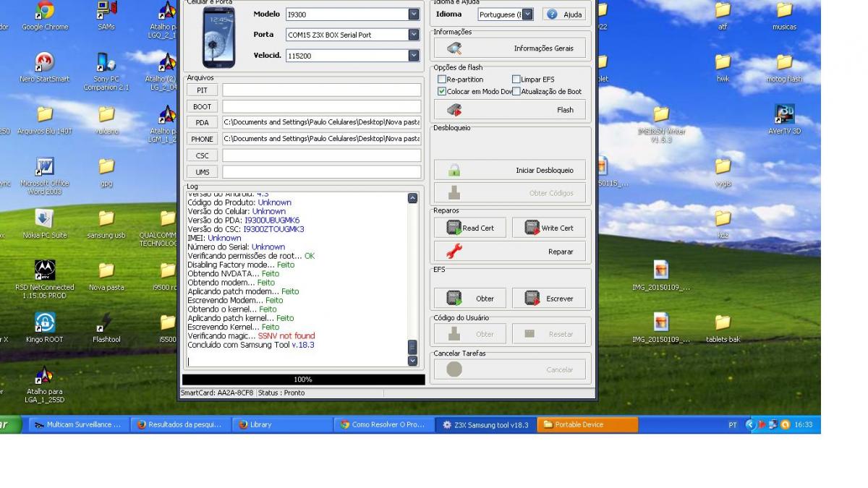
Task: Click the UMS file browse button
Action: [202, 172]
